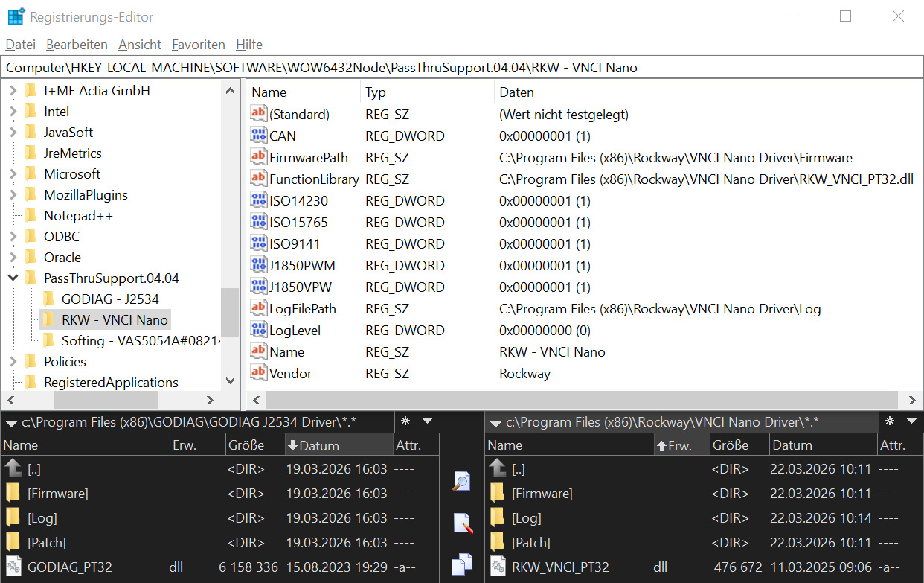Open the Ansicht menu

[x=140, y=45]
